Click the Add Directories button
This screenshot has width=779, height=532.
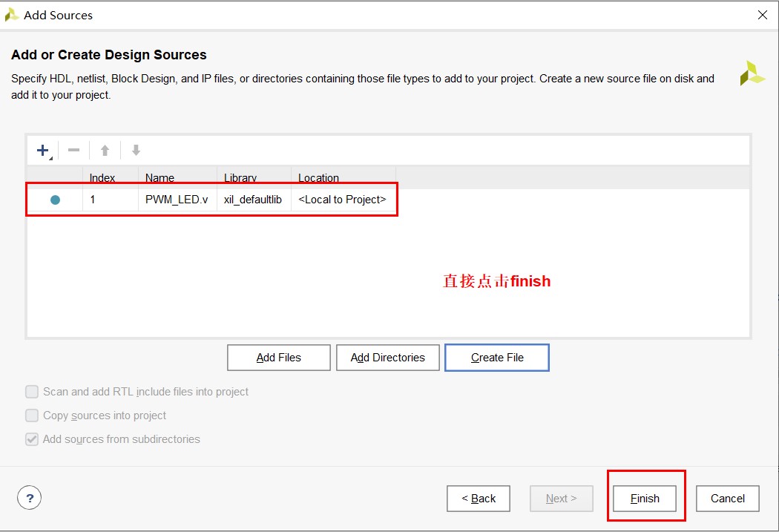[x=388, y=358]
